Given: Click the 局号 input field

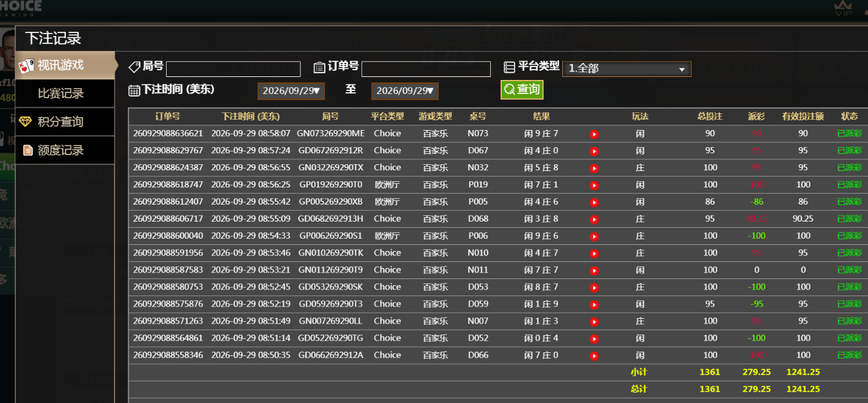Looking at the screenshot, I should [x=233, y=69].
